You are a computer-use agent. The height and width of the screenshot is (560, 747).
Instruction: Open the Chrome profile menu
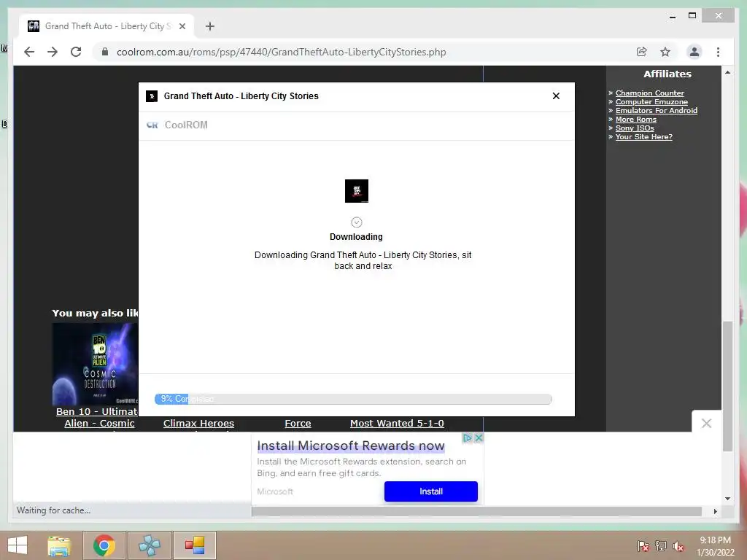click(694, 52)
